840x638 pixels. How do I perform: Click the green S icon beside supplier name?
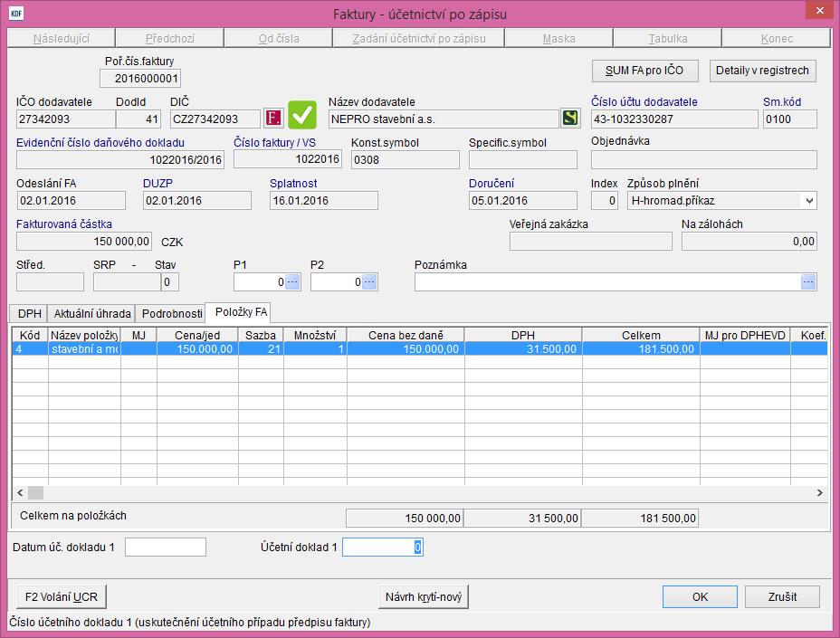click(x=570, y=118)
